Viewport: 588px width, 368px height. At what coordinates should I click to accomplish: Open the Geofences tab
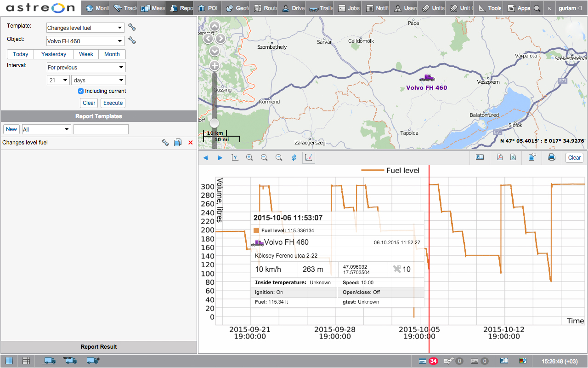236,8
